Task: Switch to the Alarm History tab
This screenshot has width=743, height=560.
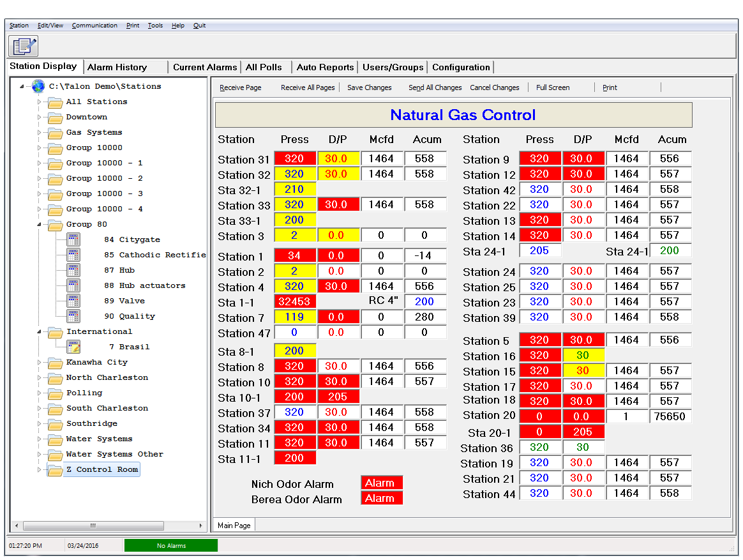Action: (126, 67)
